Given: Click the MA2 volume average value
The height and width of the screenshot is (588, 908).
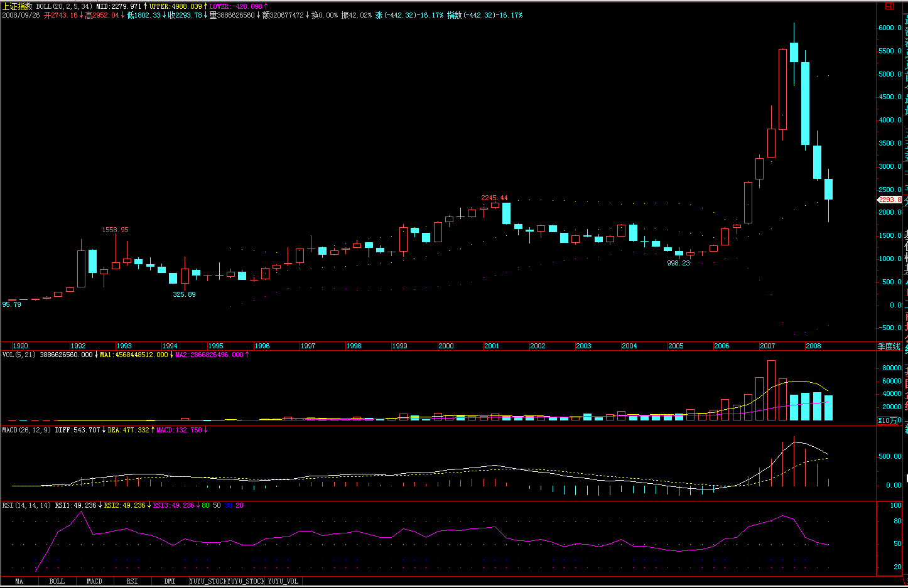Looking at the screenshot, I should [209, 355].
